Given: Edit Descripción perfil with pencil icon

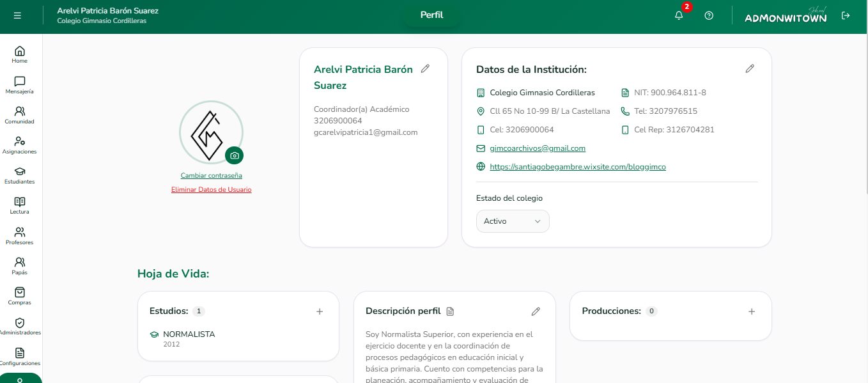Looking at the screenshot, I should tap(536, 311).
